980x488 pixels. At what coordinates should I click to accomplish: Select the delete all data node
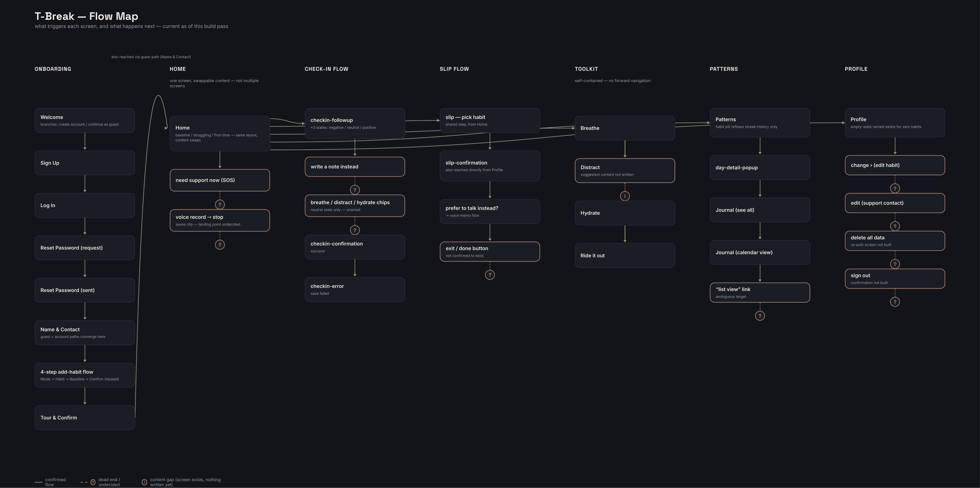(x=895, y=241)
